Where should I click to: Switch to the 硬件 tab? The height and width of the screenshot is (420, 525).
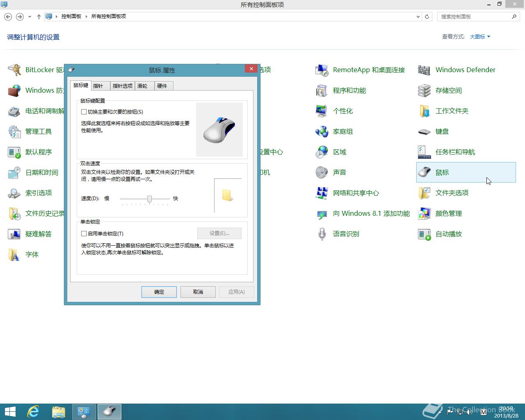[164, 86]
